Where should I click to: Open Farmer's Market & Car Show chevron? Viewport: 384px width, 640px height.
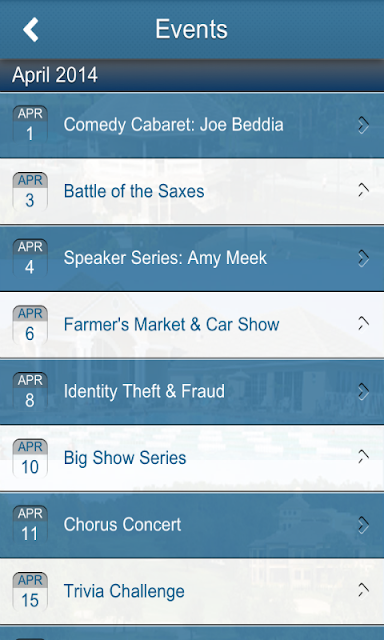tap(363, 324)
